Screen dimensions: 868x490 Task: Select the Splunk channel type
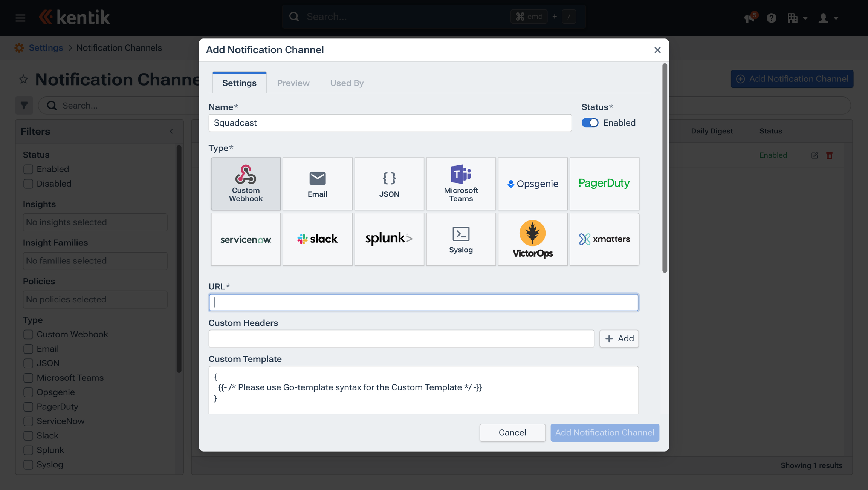tap(389, 239)
